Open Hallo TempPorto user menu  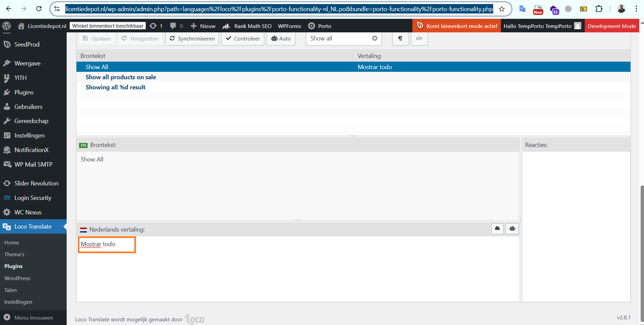point(542,26)
